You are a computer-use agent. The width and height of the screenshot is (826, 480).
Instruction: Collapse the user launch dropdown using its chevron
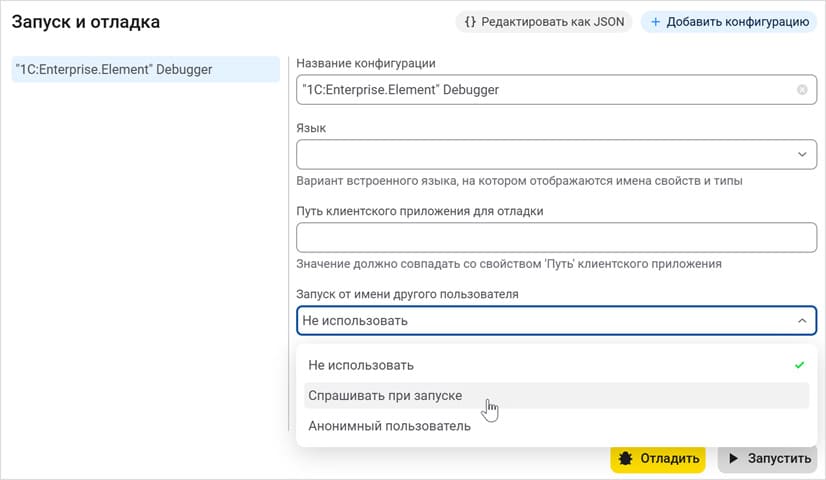802,320
